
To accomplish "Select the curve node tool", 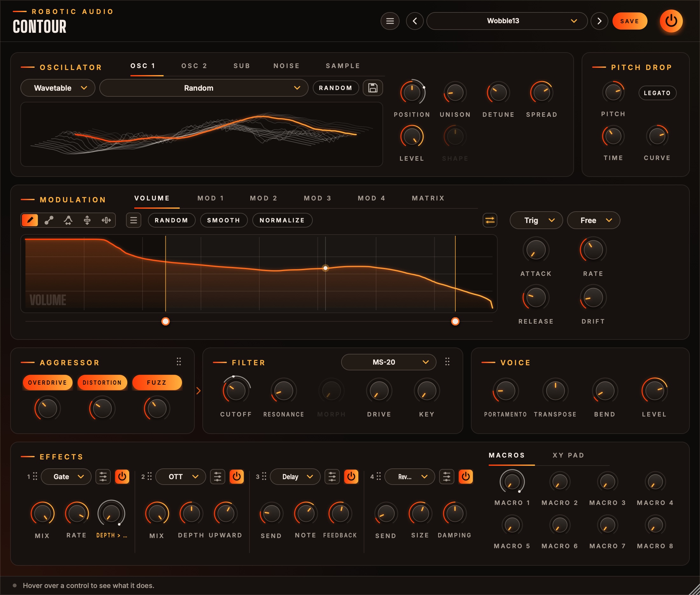I will 68,220.
